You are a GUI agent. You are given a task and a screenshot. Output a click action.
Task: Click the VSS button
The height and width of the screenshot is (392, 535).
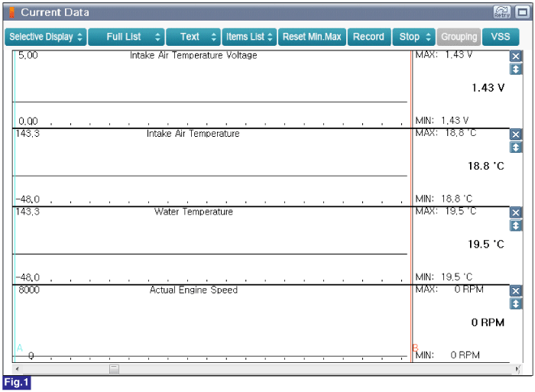pyautogui.click(x=501, y=37)
